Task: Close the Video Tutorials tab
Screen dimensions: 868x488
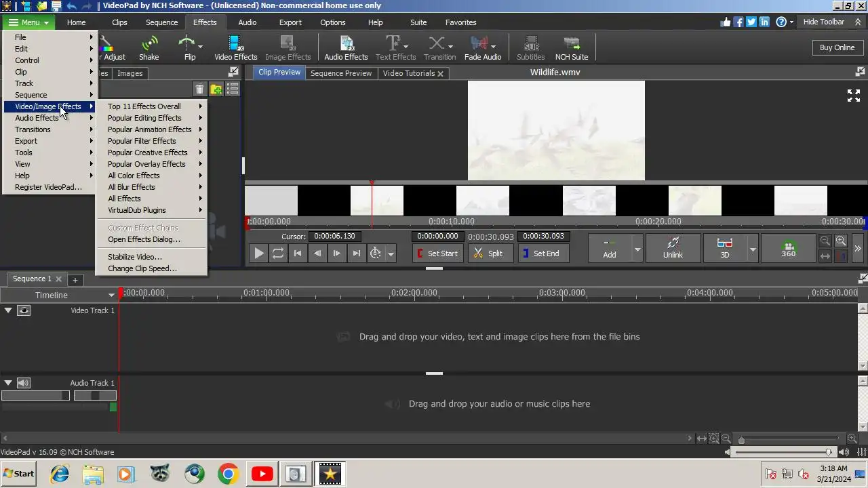Action: [x=440, y=74]
